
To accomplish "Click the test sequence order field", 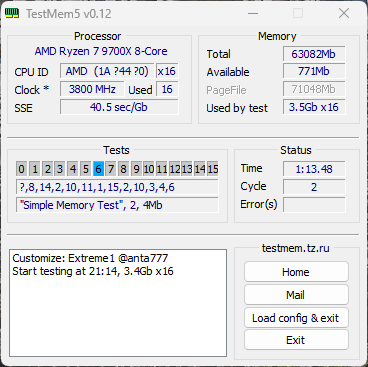I will pos(117,187).
